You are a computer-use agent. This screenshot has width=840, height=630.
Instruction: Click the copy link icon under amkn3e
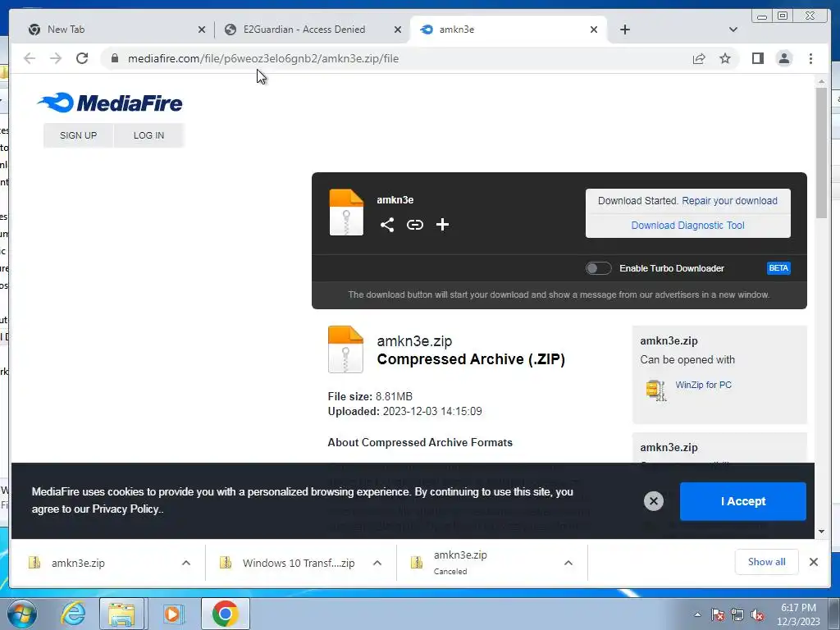coord(414,225)
